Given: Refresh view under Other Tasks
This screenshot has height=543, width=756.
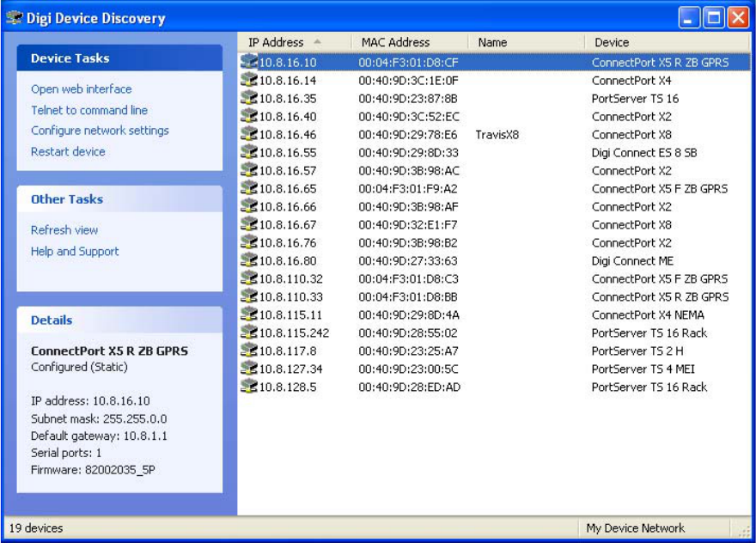Looking at the screenshot, I should [64, 230].
